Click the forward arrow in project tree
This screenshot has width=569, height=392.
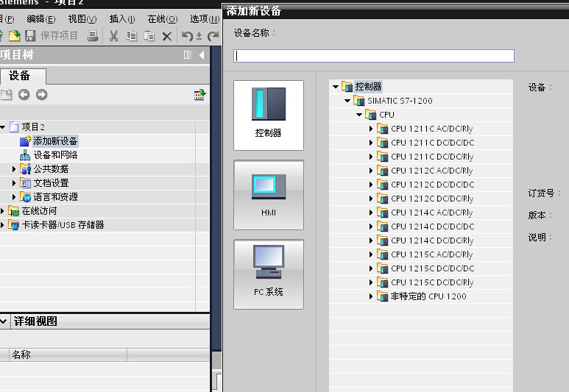coord(41,94)
